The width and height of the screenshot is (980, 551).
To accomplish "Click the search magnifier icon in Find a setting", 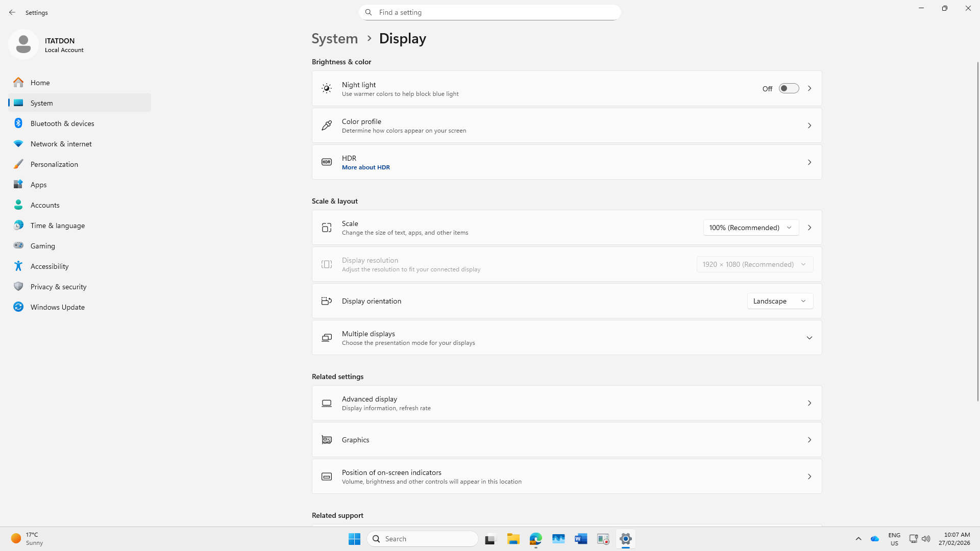I will coord(369,12).
